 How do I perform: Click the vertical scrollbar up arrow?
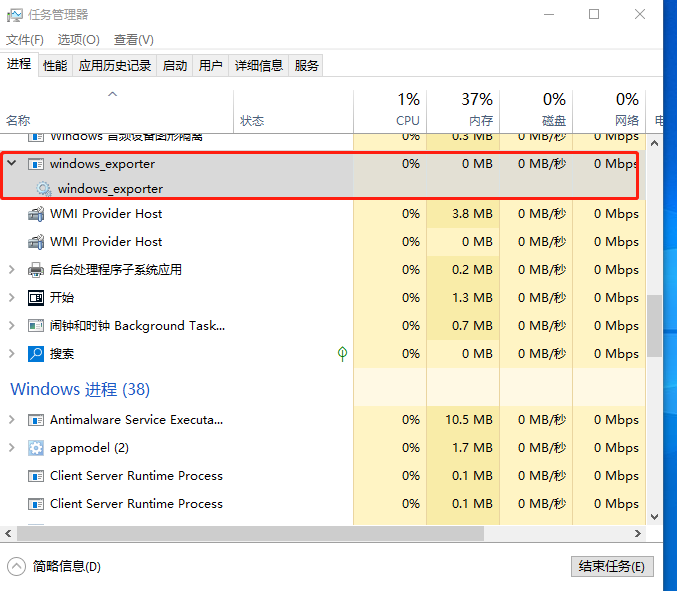coord(655,143)
